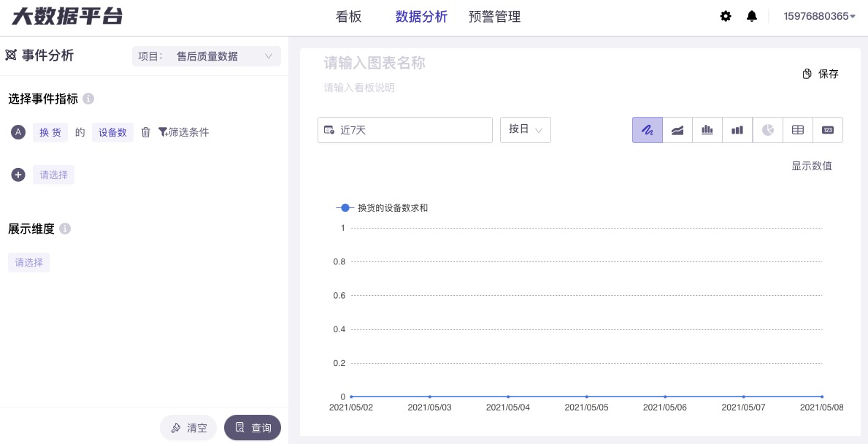Switch to the table view
Image resolution: width=868 pixels, height=444 pixels.
pos(798,130)
